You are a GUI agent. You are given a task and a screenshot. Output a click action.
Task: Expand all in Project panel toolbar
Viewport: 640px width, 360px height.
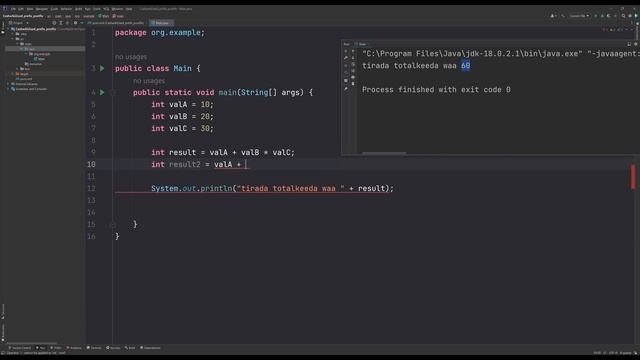pos(61,23)
